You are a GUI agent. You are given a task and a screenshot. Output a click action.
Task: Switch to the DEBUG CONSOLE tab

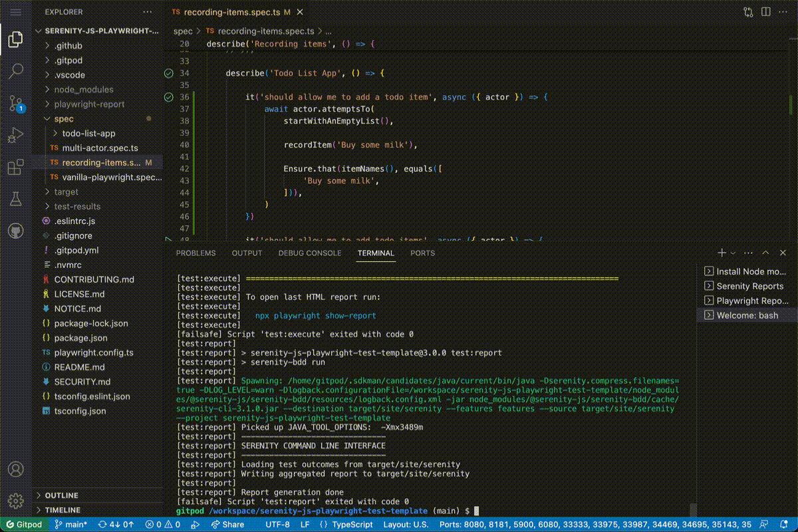point(309,253)
